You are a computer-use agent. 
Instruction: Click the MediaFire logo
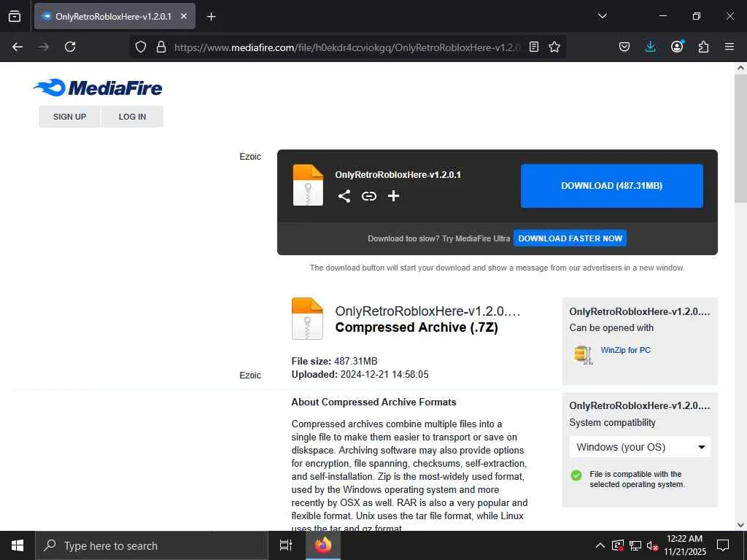tap(98, 87)
